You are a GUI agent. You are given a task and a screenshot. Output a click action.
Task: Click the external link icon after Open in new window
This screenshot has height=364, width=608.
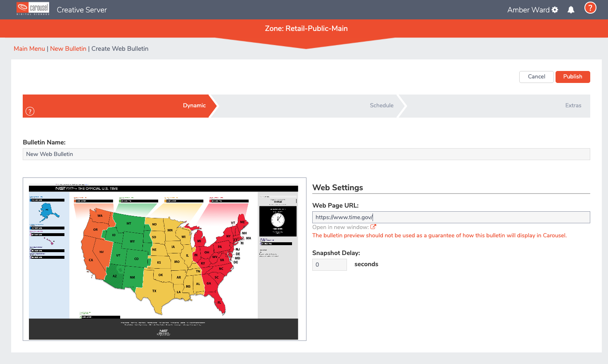pos(373,226)
